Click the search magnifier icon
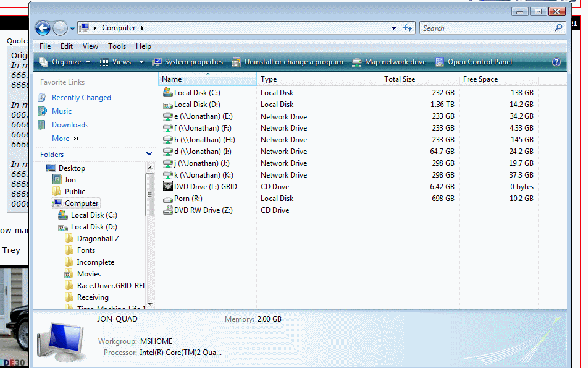Image resolution: width=588 pixels, height=368 pixels. 559,28
